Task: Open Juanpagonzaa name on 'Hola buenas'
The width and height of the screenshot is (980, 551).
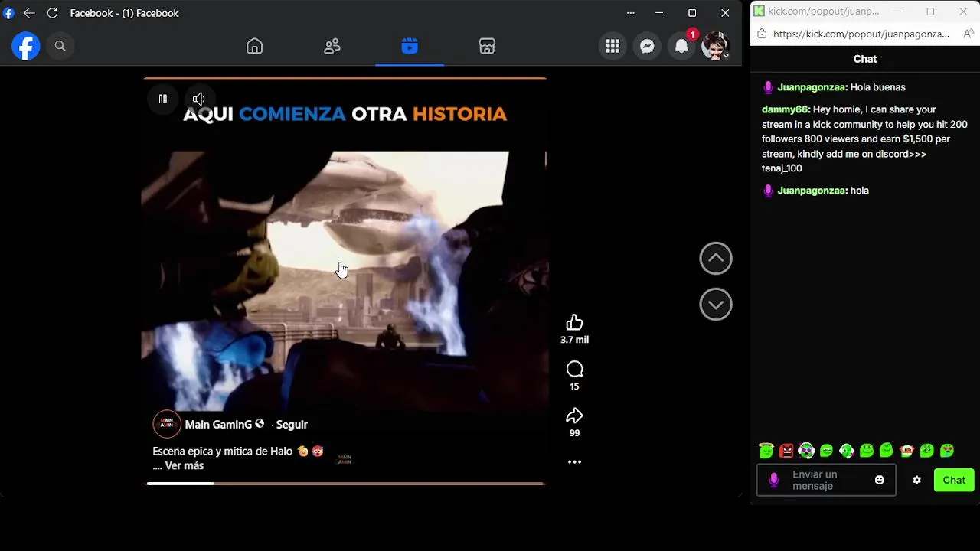Action: coord(812,87)
